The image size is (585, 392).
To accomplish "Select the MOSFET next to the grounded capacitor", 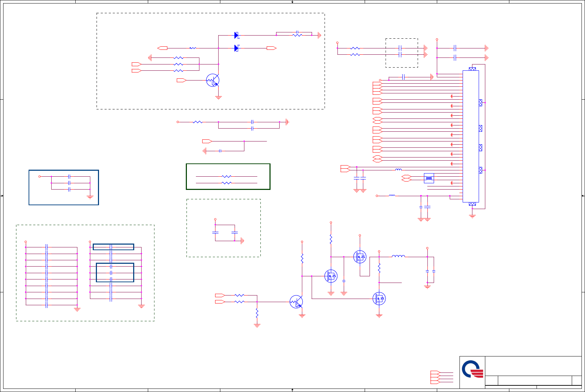I will tap(331, 276).
